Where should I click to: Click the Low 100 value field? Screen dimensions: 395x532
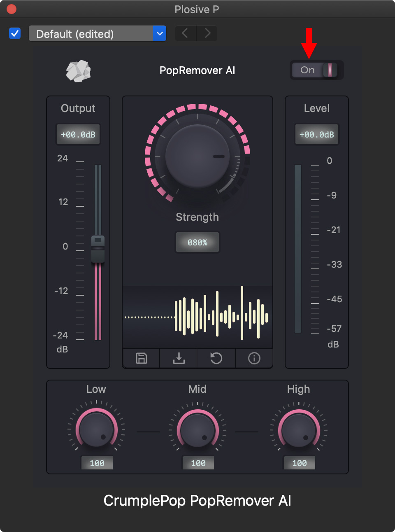click(x=97, y=463)
